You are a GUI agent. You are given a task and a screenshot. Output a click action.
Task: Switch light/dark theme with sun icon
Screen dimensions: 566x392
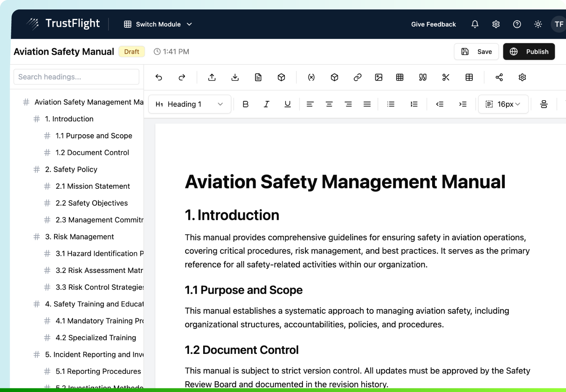tap(538, 24)
